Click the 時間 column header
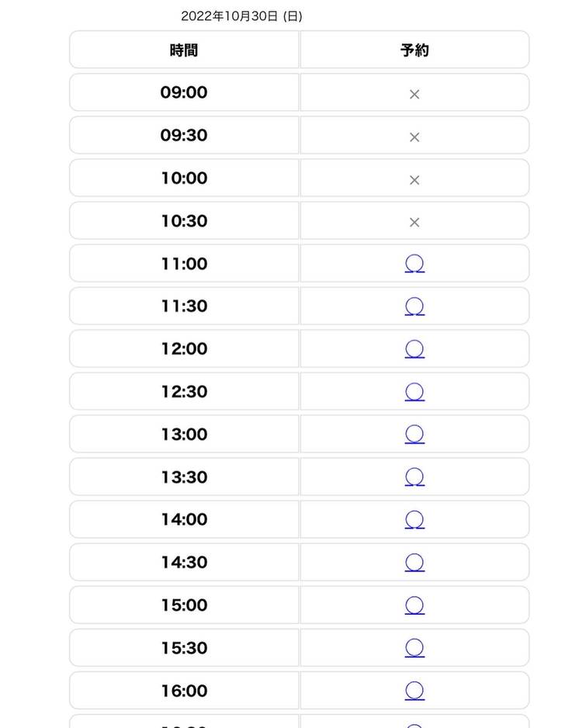Screen dimensions: 582x728 coord(184,50)
